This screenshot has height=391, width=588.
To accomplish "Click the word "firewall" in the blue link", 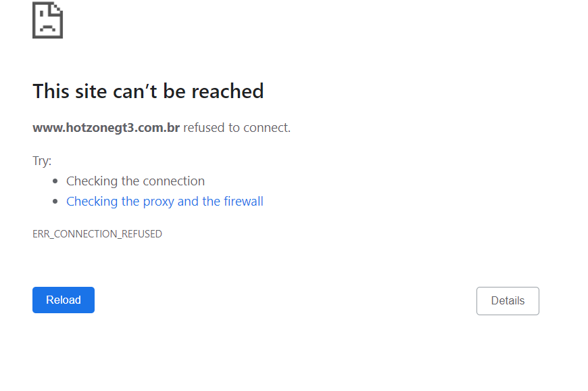I will 243,201.
